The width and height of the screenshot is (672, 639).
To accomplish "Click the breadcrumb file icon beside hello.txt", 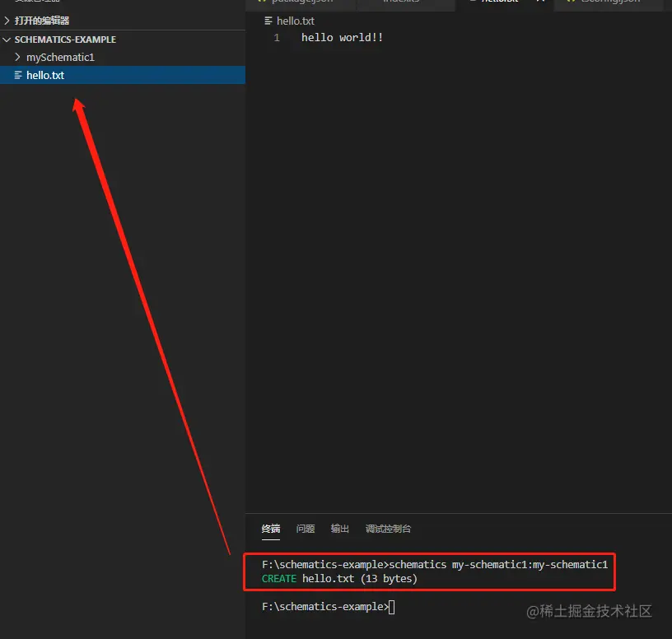I will point(268,21).
